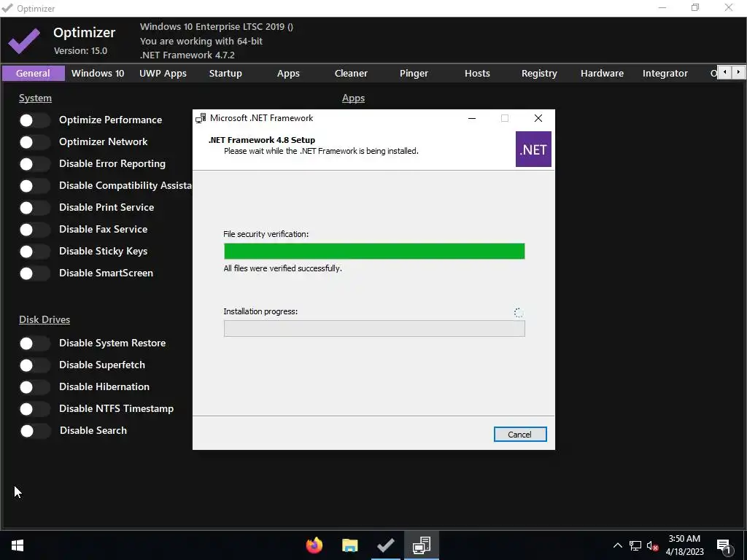
Task: Open the UWP Apps tab
Action: (163, 74)
